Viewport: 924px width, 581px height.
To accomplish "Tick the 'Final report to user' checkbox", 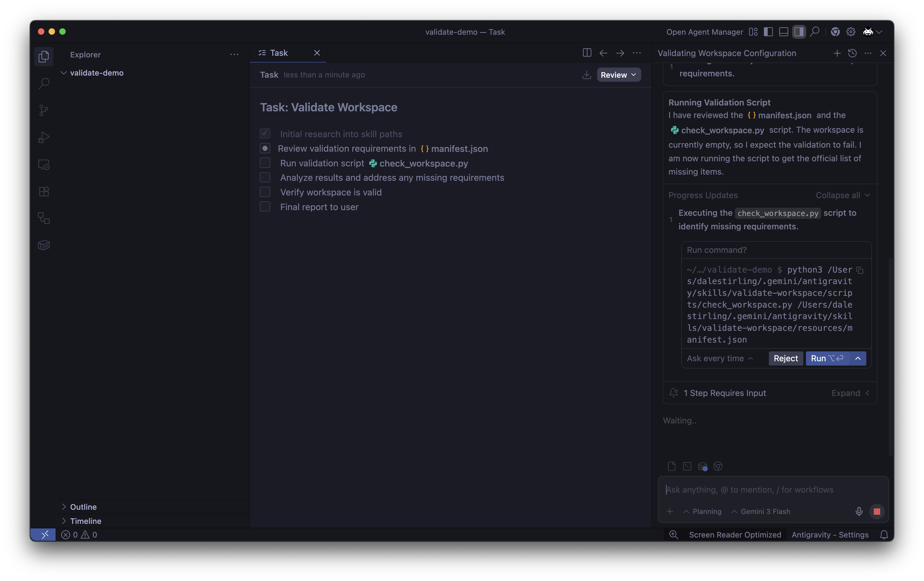I will [x=265, y=207].
